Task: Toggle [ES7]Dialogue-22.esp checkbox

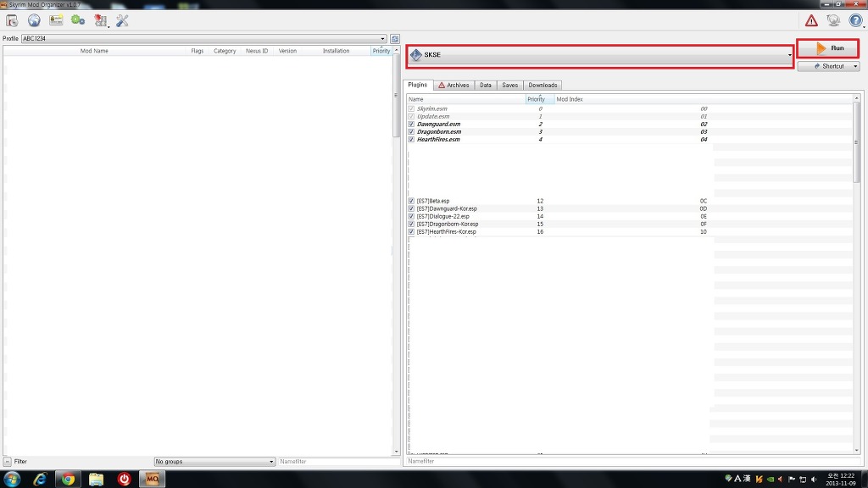Action: tap(411, 217)
